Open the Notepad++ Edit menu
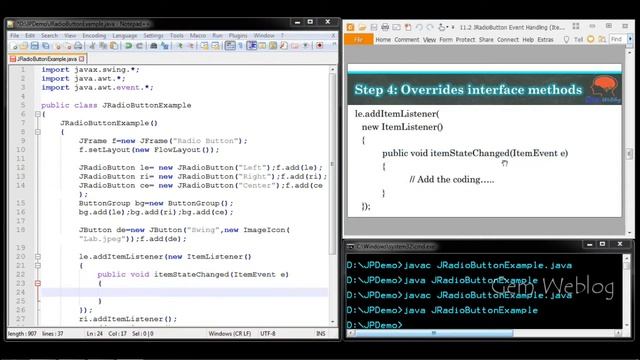 (x=30, y=36)
